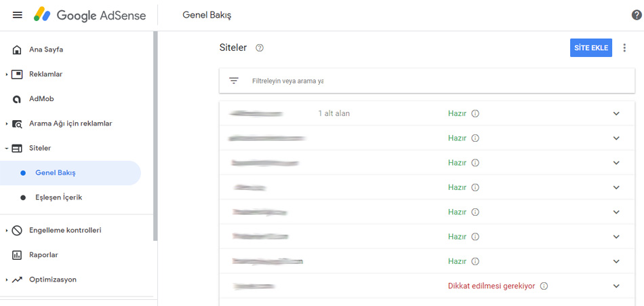Click the sidebar vertical scrollbar
The height and width of the screenshot is (306, 644).
coord(155,136)
